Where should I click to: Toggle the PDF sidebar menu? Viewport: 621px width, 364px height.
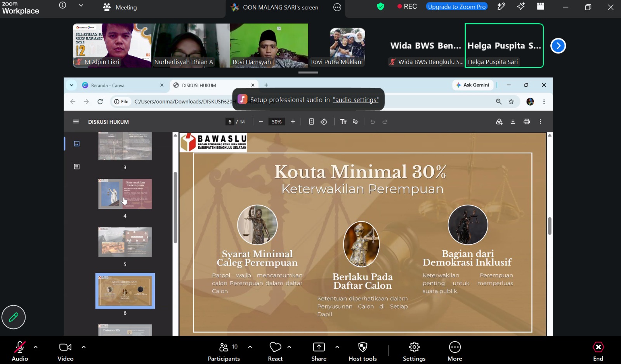coord(76,122)
